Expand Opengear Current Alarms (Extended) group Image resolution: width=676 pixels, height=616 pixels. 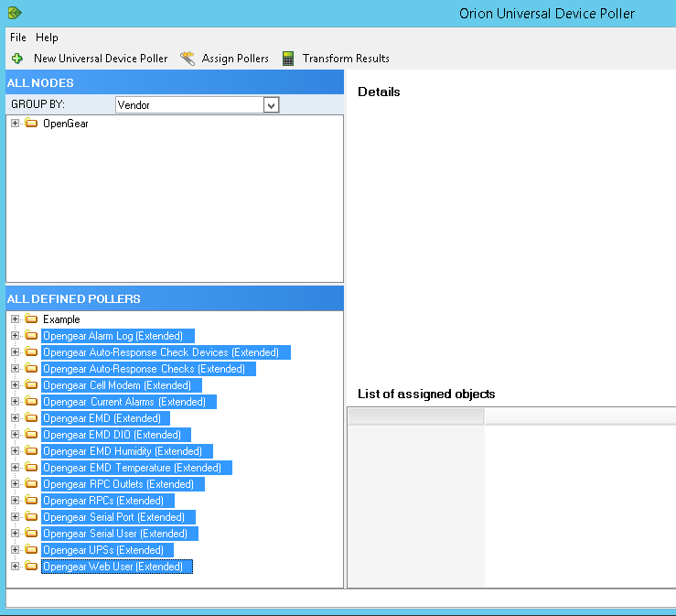(x=15, y=402)
